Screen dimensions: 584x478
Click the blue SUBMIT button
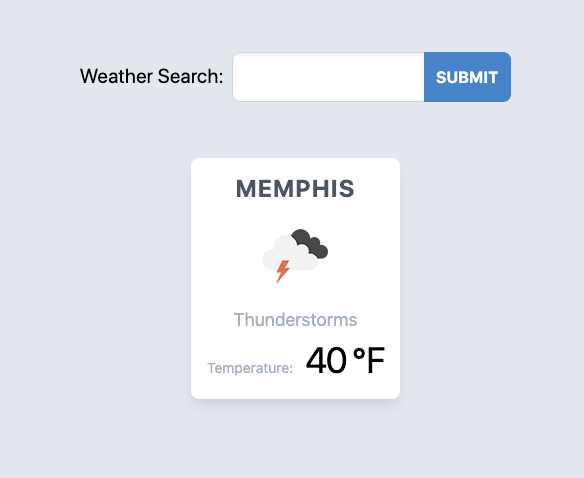click(467, 77)
